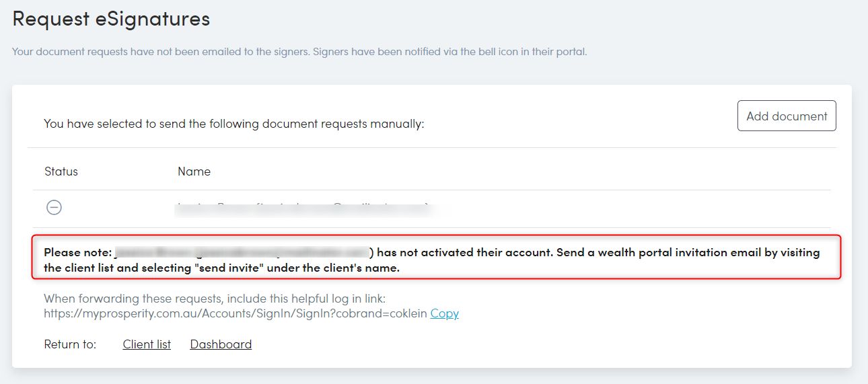Click the minus-circle status icon

(54, 208)
